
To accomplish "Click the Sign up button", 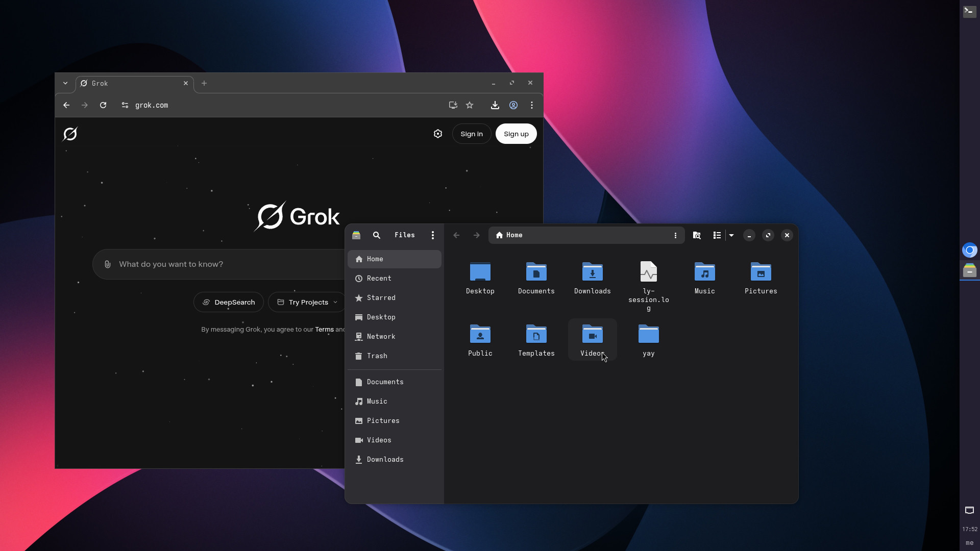I will pyautogui.click(x=516, y=134).
